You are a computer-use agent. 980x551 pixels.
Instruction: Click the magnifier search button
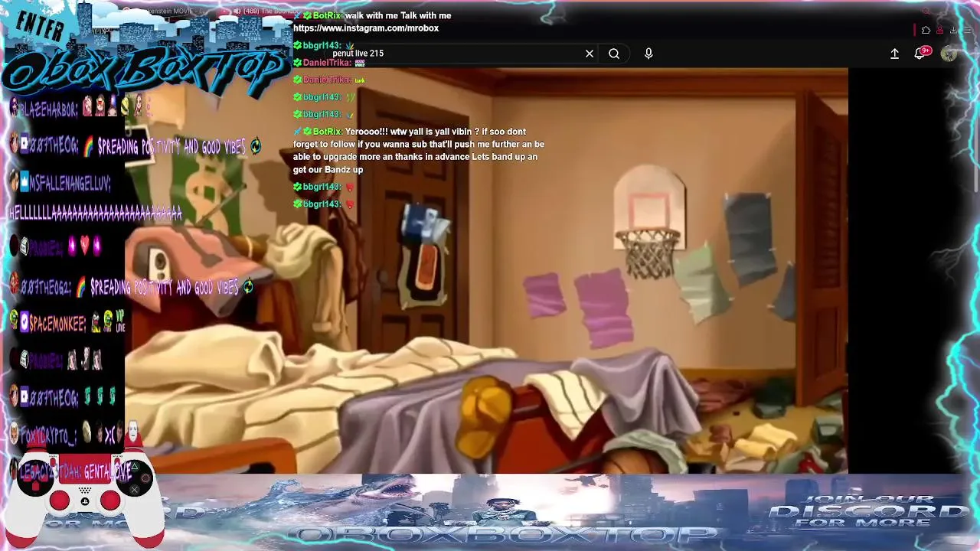point(614,54)
